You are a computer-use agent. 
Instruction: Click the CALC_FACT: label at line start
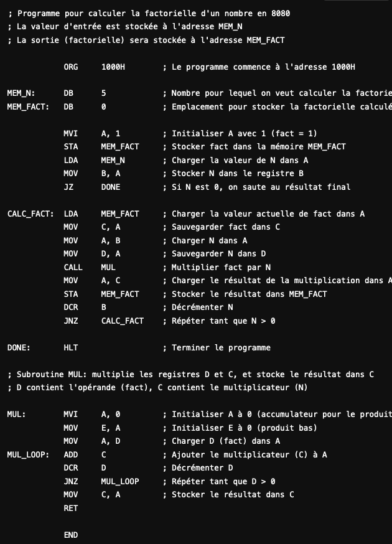pyautogui.click(x=30, y=213)
